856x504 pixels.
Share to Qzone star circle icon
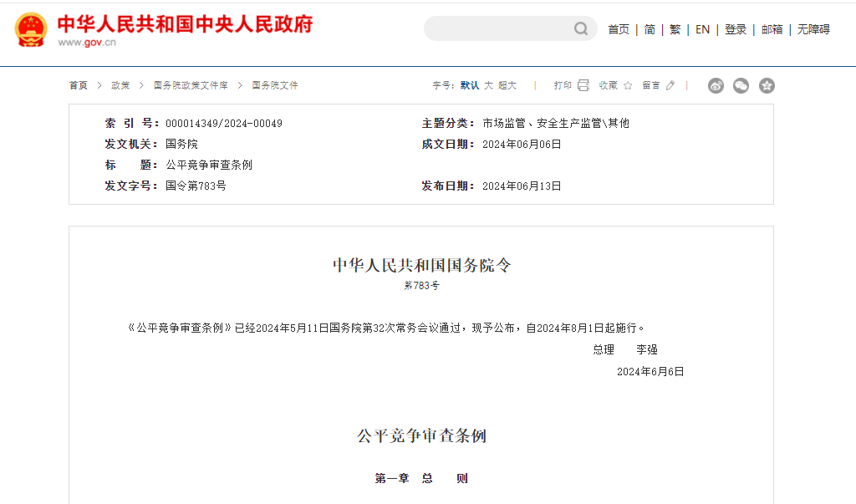[767, 85]
